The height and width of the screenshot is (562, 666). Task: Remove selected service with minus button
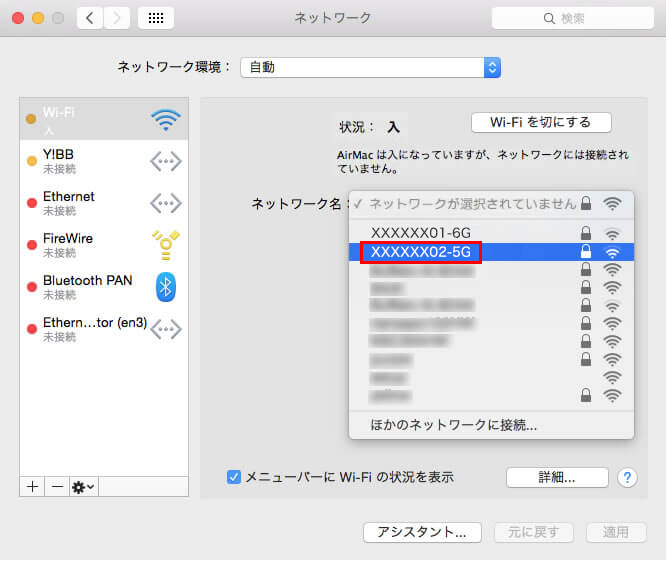click(x=57, y=487)
